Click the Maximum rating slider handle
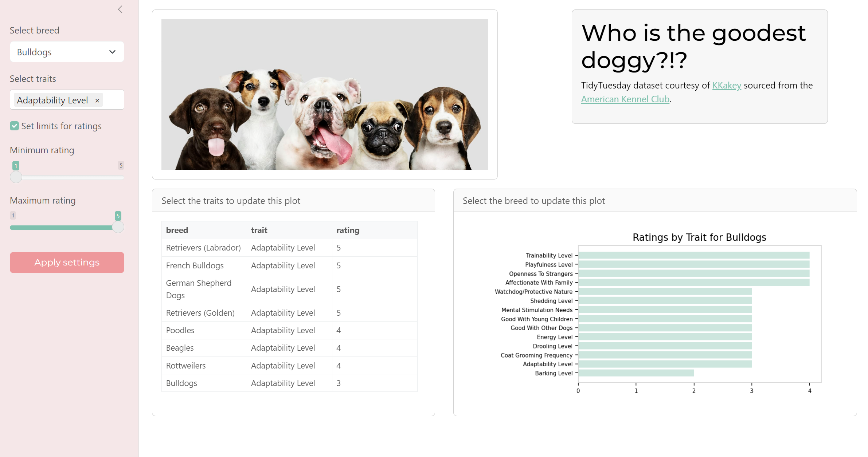The width and height of the screenshot is (868, 457). tap(118, 227)
